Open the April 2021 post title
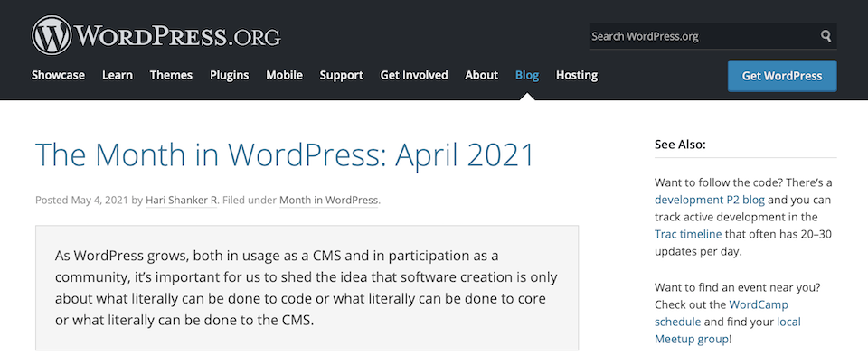Screen dimensions: 868x355 coord(285,154)
